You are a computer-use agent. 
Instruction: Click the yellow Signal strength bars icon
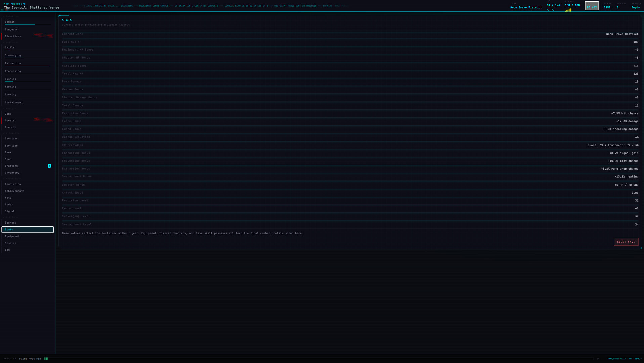[568, 10]
